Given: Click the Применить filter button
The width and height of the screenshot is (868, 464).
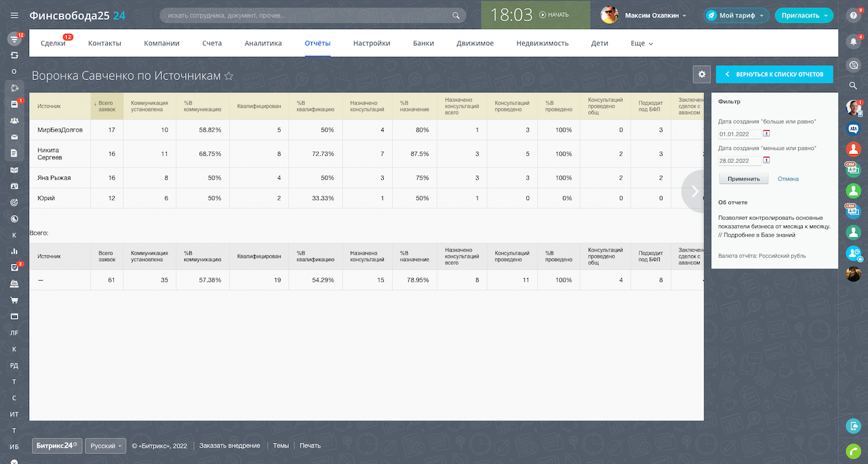Looking at the screenshot, I should [743, 179].
